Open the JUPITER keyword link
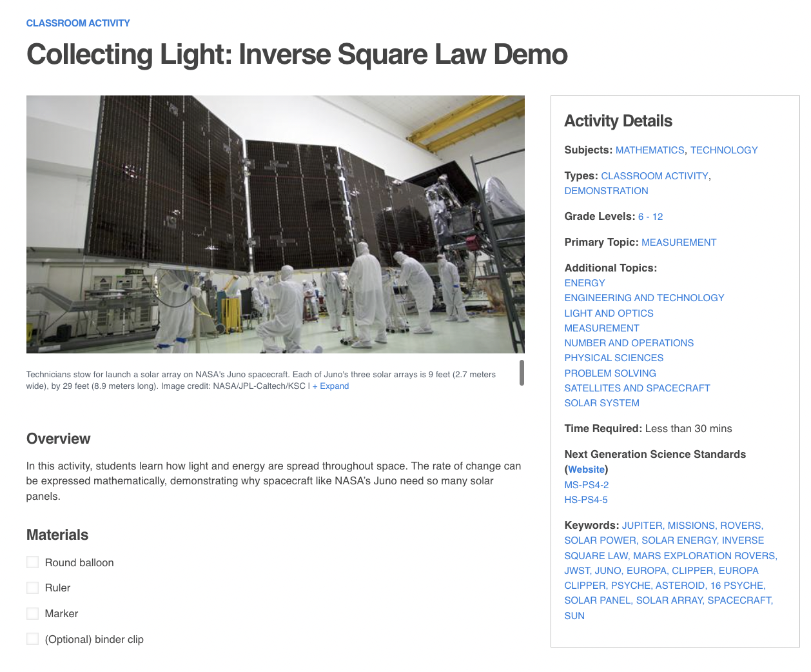The height and width of the screenshot is (672, 811). pyautogui.click(x=641, y=525)
